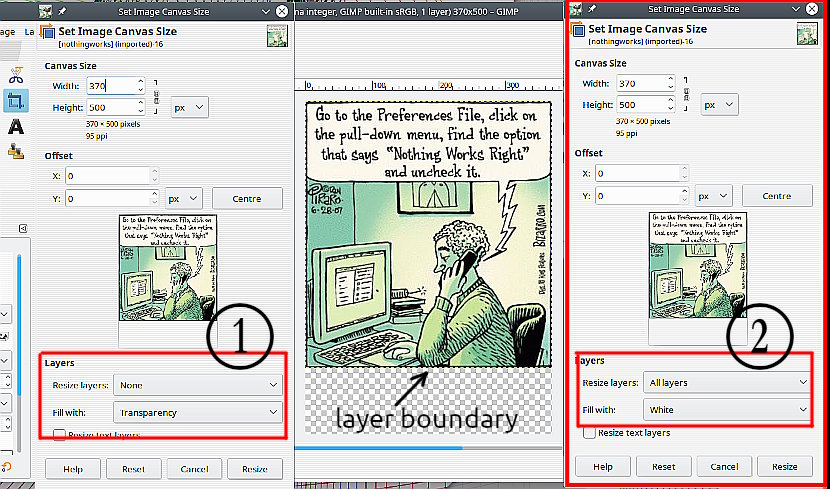The width and height of the screenshot is (830, 489).
Task: Click the blue horizontal scrollbar below the canvas
Action: [x=378, y=448]
